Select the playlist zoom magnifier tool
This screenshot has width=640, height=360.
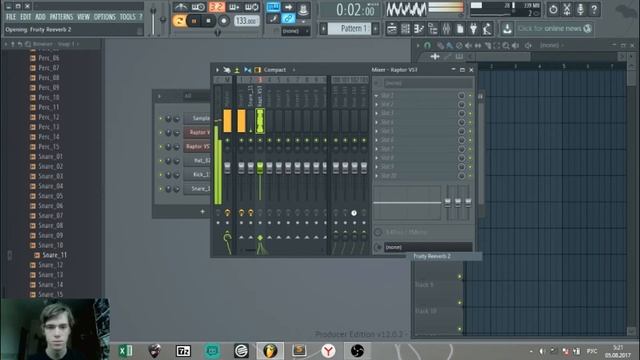click(506, 45)
